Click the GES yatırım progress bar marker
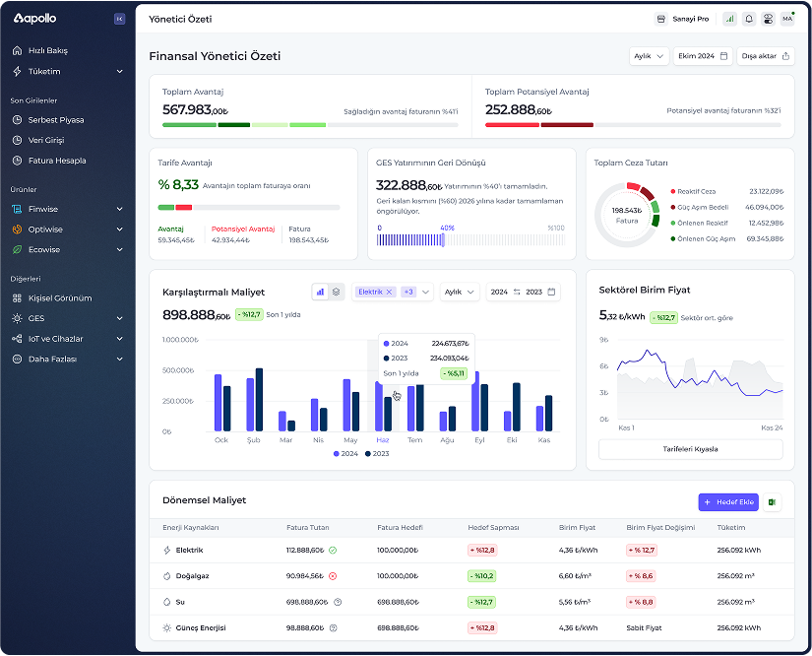Viewport: 812px width, 656px height. (x=443, y=240)
